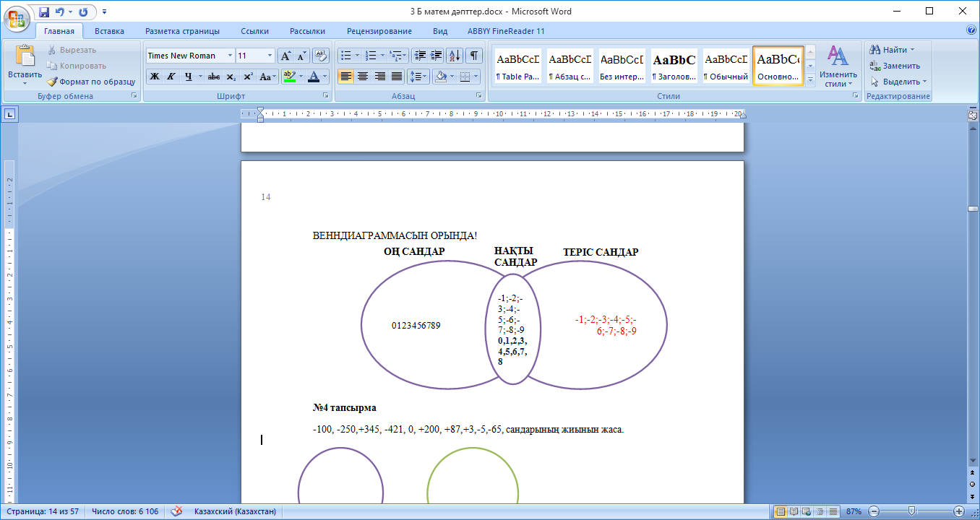Screen dimensions: 980x520
Task: Toggle bold formatting Ж
Action: click(x=154, y=77)
